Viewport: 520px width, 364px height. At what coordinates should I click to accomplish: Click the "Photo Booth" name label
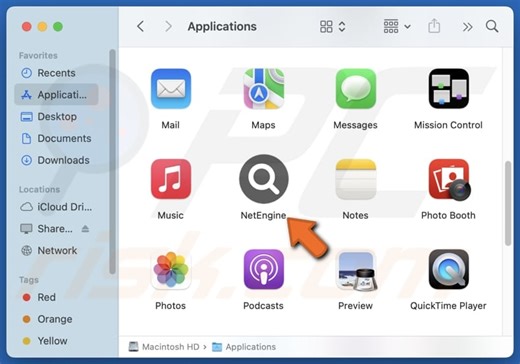[448, 215]
